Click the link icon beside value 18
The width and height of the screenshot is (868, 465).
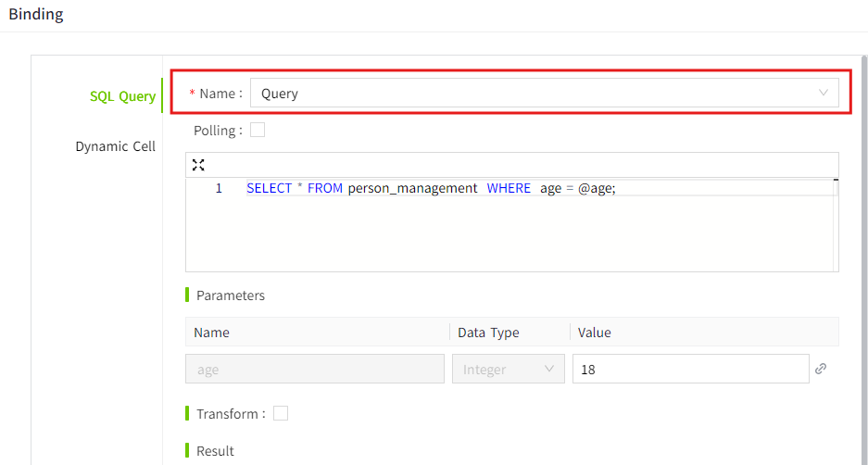[x=821, y=369]
